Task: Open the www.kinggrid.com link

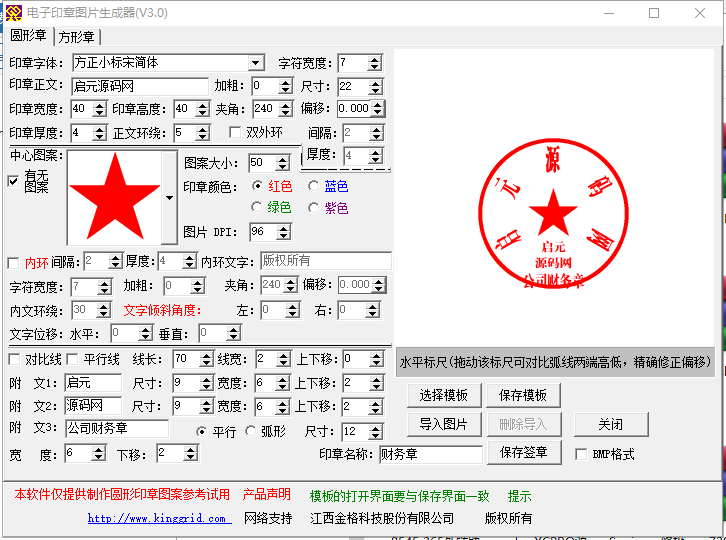Action: coord(160,518)
